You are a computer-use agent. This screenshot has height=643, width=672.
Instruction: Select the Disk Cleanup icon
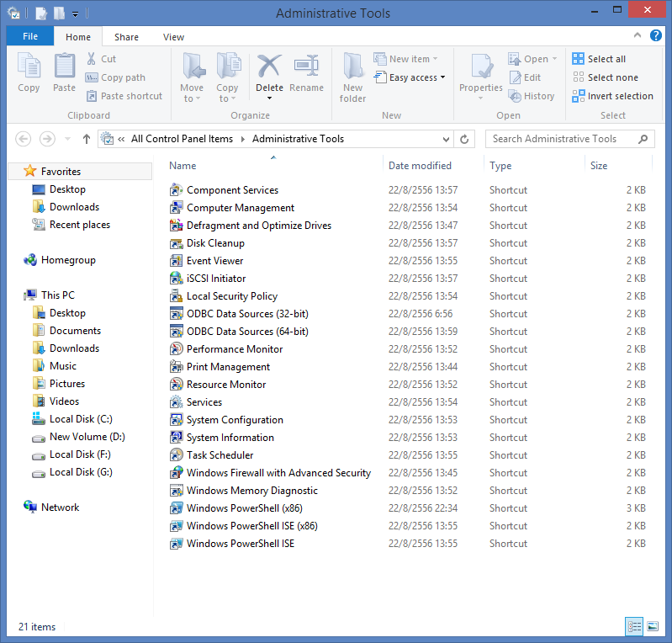click(x=176, y=243)
